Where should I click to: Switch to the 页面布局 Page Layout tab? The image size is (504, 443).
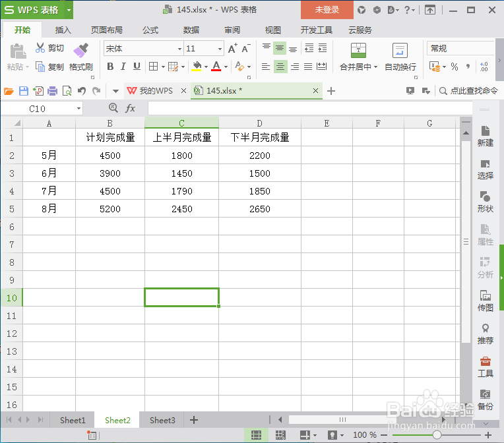pos(107,30)
